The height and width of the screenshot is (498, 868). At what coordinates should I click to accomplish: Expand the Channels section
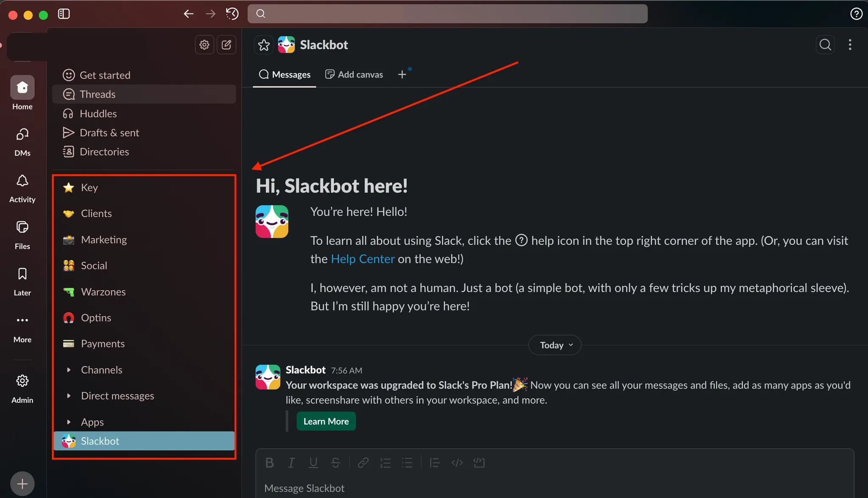tap(69, 370)
